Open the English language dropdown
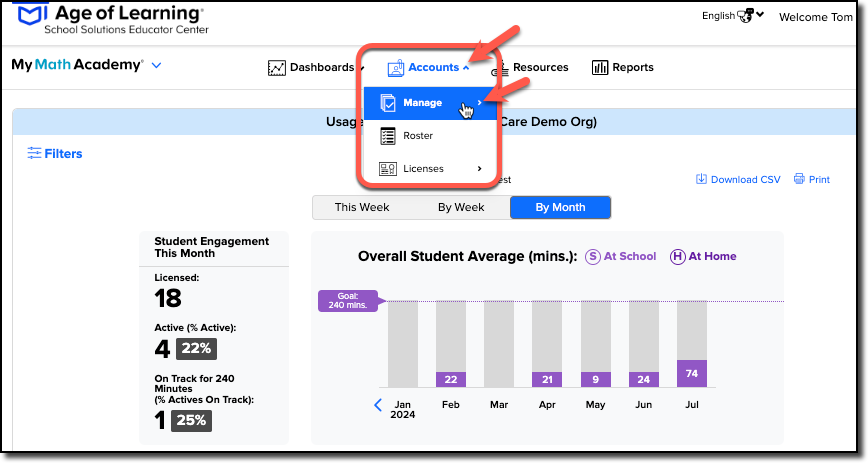This screenshot has height=463, width=868. (733, 16)
